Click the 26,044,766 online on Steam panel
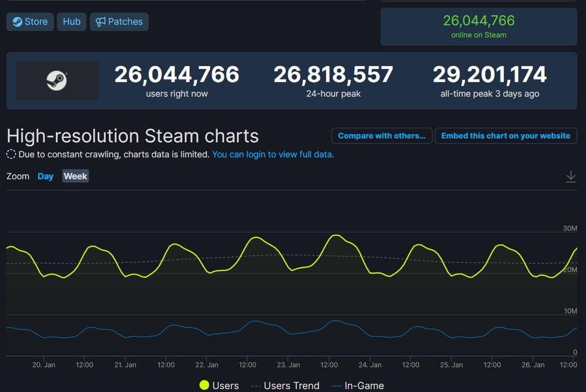The width and height of the screenshot is (586, 392). click(479, 27)
